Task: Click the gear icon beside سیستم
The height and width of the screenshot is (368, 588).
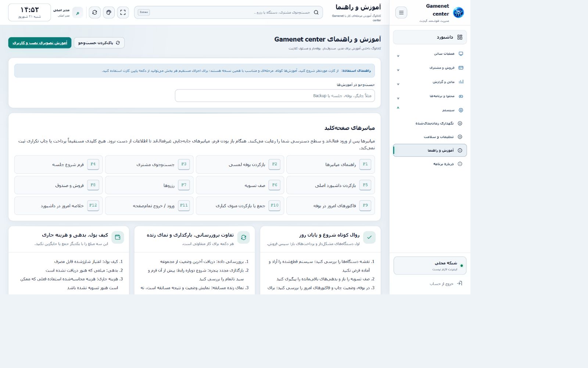Action: click(x=461, y=110)
